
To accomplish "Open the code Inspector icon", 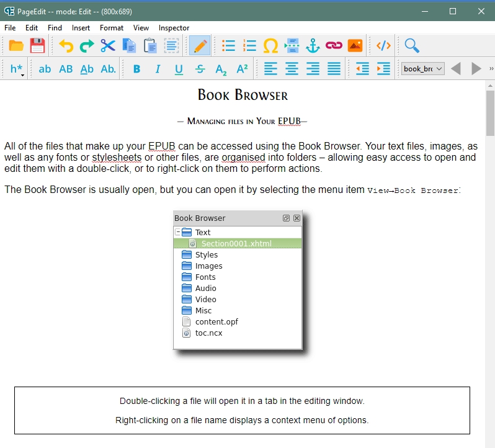I will 383,45.
